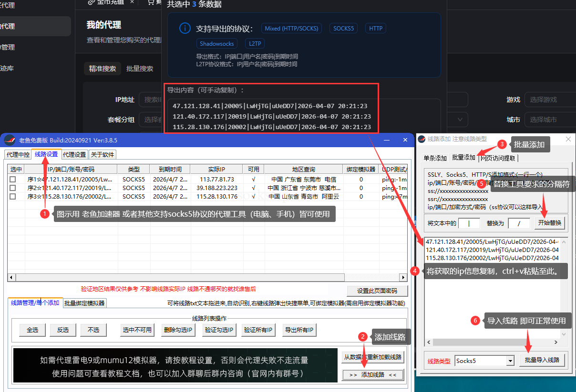Click the info icon beside 支持导出的协议
Viewport: 576px width, 392px height.
point(185,28)
